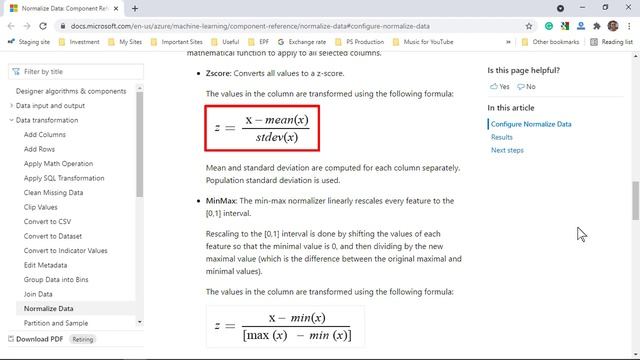This screenshot has width=640, height=360.
Task: Open the Chrome three-dot menu
Action: coord(629,26)
